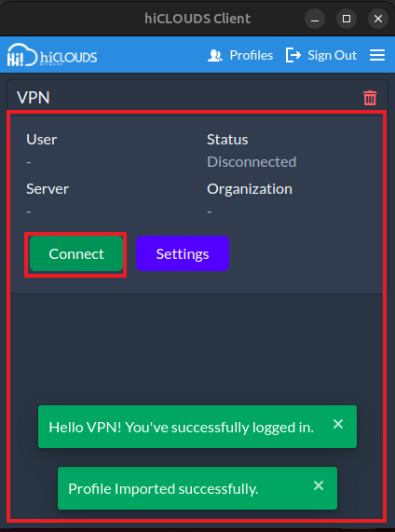Click the Profiles people icon

point(215,55)
